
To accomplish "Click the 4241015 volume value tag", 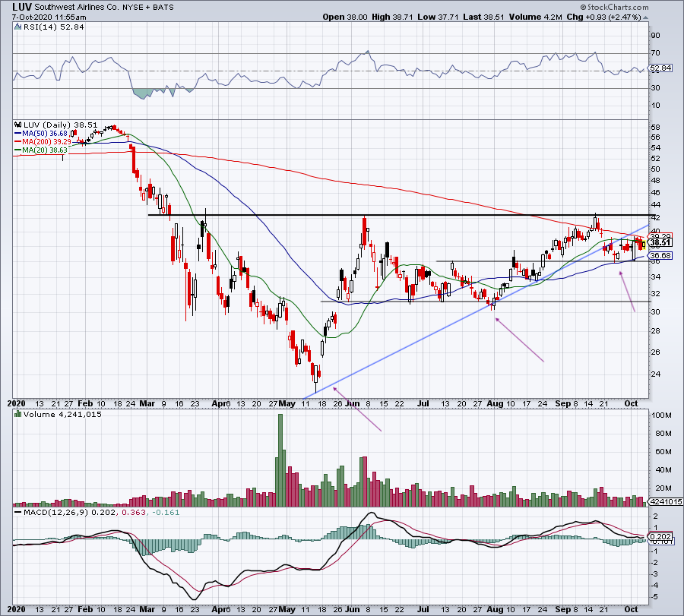I will pyautogui.click(x=666, y=502).
